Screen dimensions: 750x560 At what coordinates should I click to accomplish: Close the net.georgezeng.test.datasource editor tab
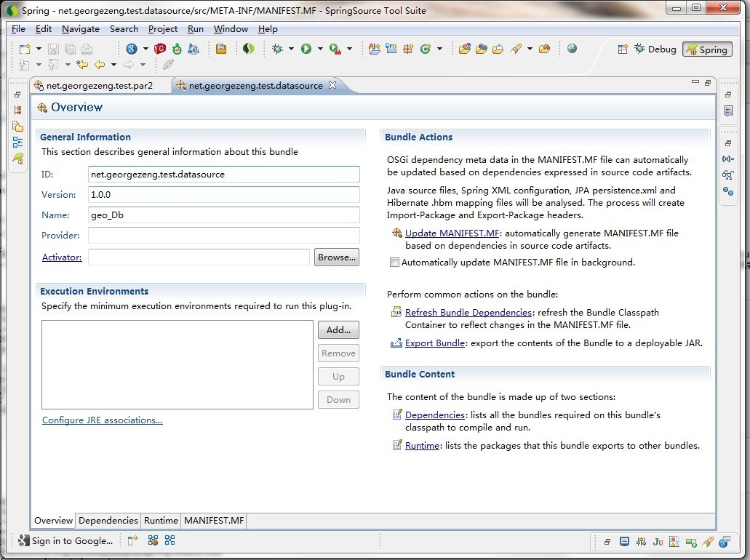tap(332, 85)
